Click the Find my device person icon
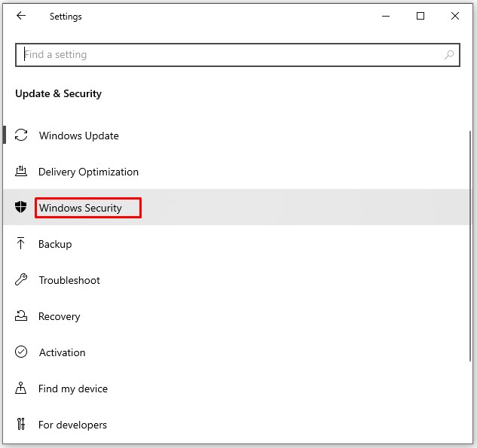 (22, 389)
